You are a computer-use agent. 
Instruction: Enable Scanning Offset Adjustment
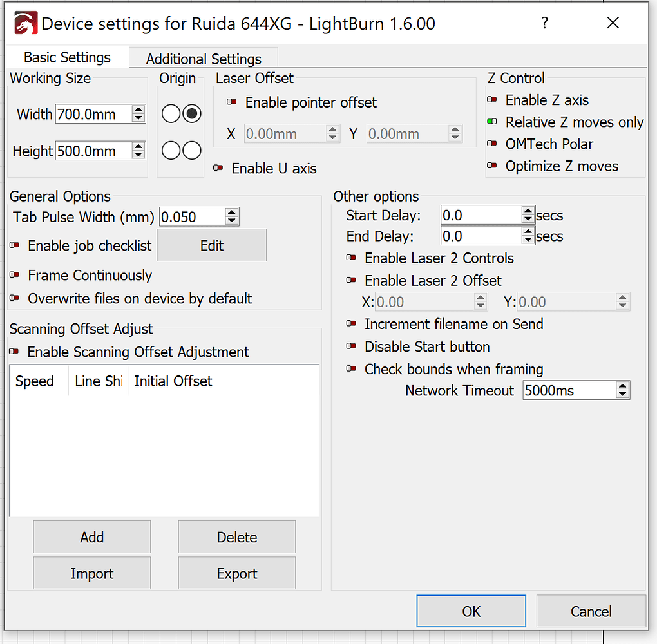14,352
